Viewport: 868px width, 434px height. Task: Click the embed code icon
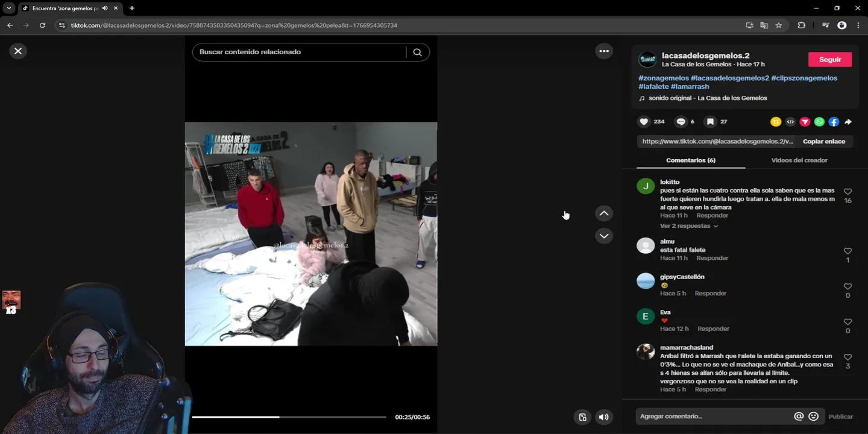(x=790, y=122)
